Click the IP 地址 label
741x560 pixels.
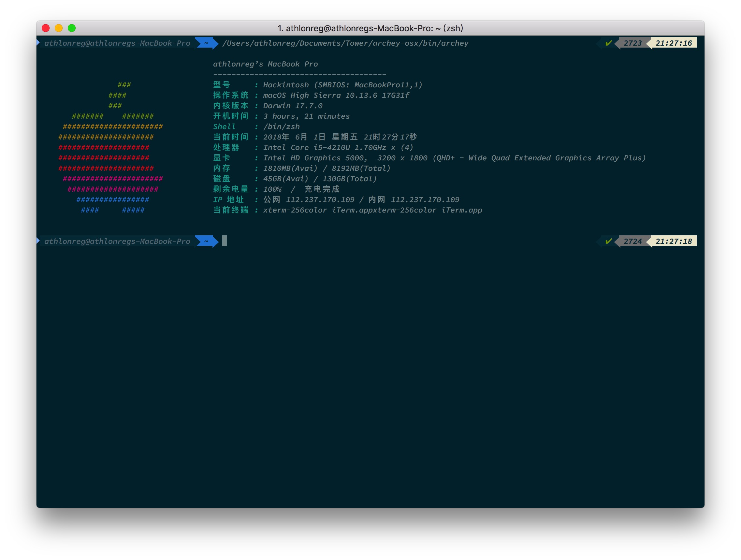point(228,200)
